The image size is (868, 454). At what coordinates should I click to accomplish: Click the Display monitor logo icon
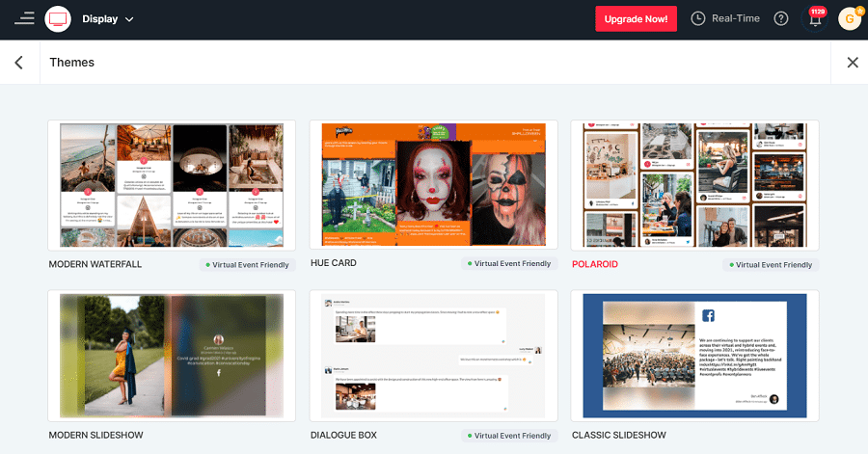(58, 18)
